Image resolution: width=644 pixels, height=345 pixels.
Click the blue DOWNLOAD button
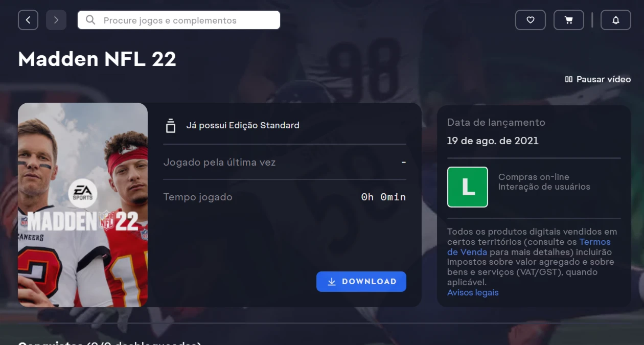pyautogui.click(x=361, y=282)
